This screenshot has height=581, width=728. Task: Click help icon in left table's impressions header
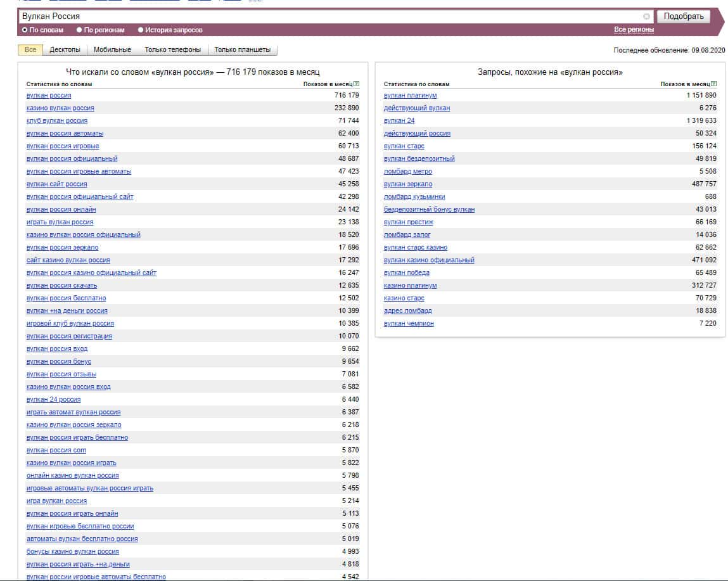pos(357,84)
